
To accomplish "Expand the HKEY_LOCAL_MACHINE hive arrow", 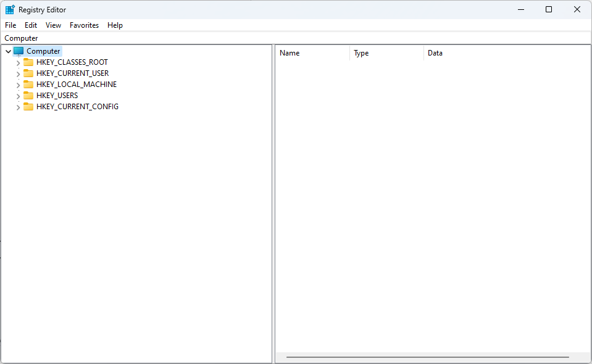I will tap(18, 85).
